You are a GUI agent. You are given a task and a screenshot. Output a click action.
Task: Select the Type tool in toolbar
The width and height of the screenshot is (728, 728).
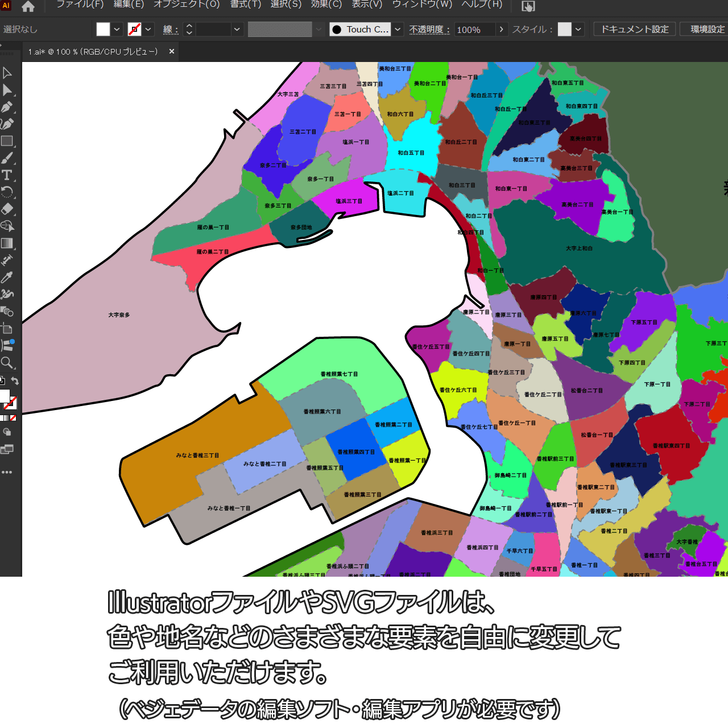coord(7,175)
